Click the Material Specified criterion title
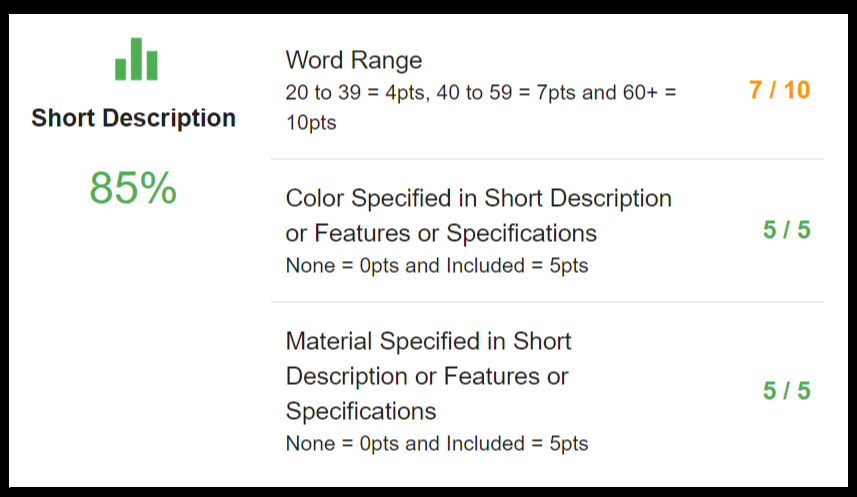 [428, 376]
